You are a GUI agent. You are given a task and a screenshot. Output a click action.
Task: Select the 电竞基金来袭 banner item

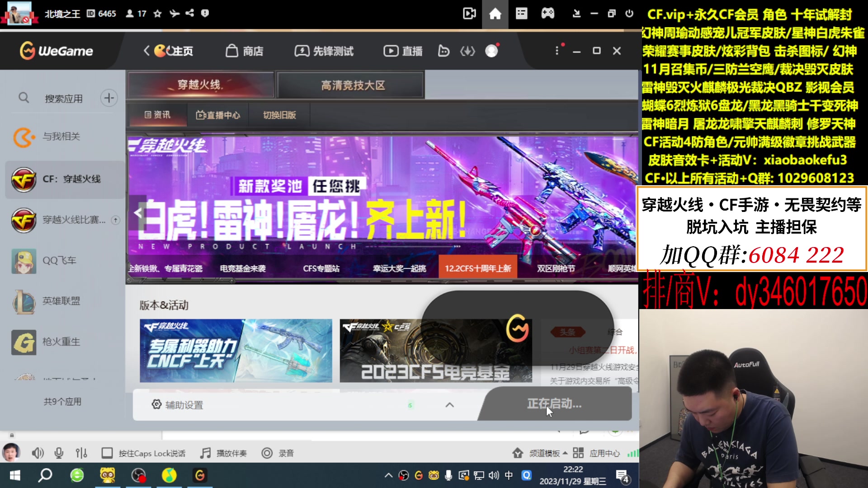[243, 268]
